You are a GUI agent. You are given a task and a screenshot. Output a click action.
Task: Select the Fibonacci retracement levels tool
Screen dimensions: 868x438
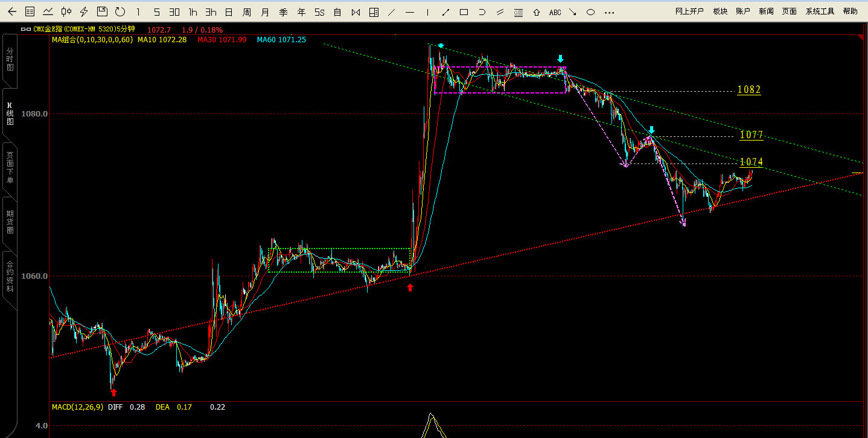[519, 11]
